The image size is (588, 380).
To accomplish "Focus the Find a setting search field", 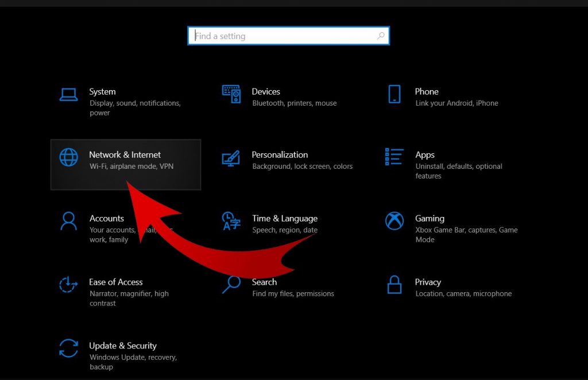I will click(x=288, y=36).
